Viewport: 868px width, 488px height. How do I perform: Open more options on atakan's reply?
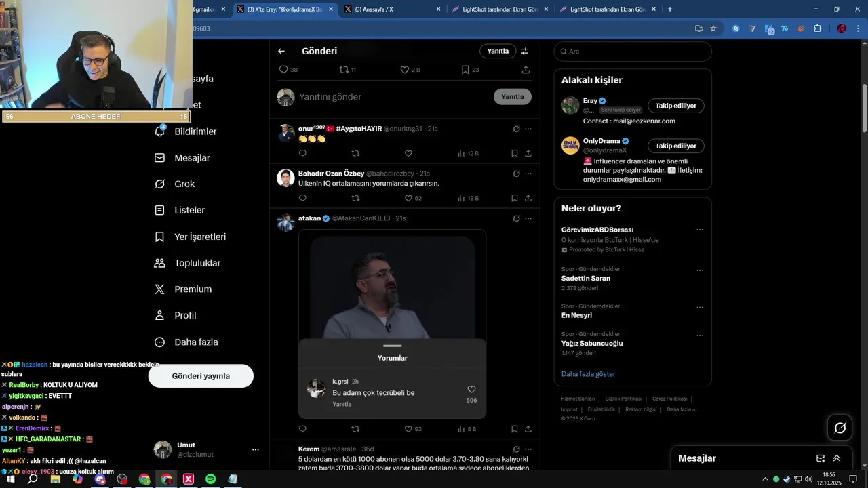tap(528, 218)
